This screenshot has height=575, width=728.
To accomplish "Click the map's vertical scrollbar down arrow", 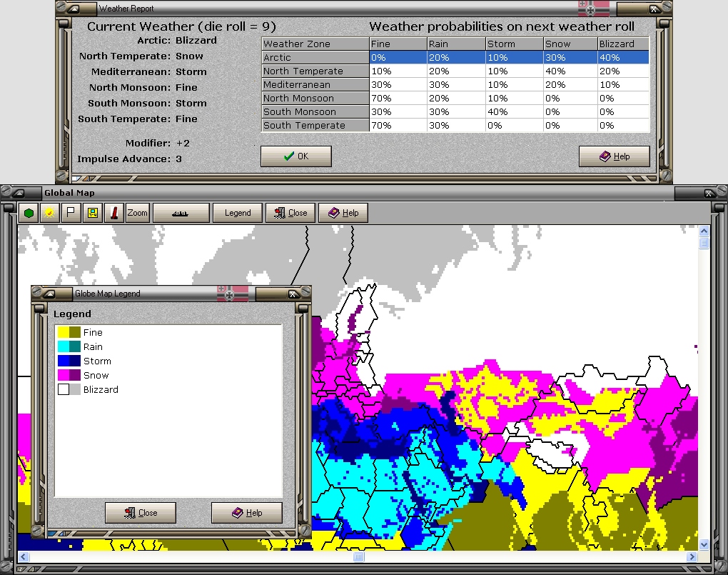I will tap(704, 544).
